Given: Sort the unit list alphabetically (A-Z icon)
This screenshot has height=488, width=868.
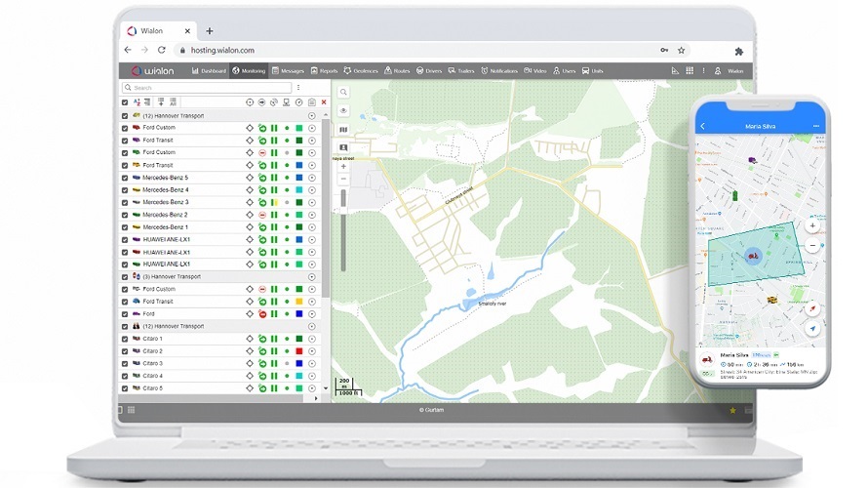Looking at the screenshot, I should click(x=136, y=102).
